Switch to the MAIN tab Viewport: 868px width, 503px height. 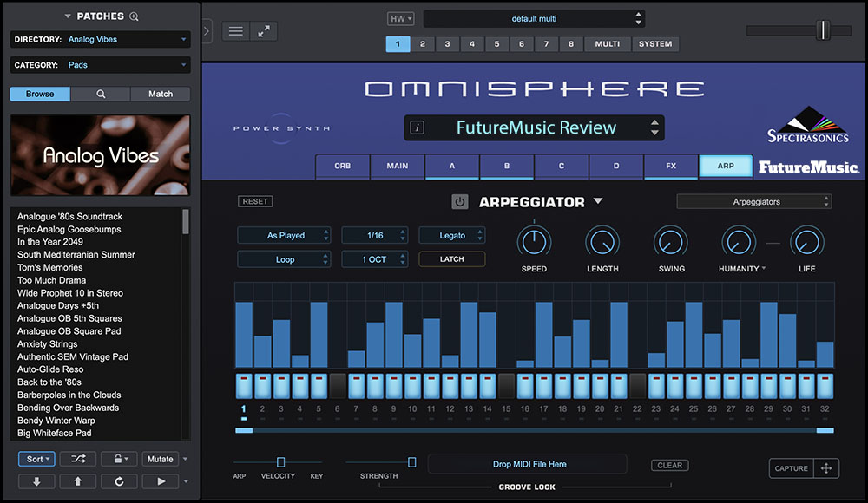coord(397,166)
